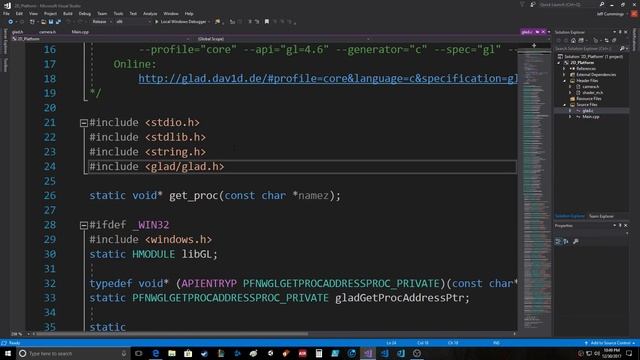Open Microsoft Edge from the taskbar
640x360 pixels.
click(x=156, y=353)
